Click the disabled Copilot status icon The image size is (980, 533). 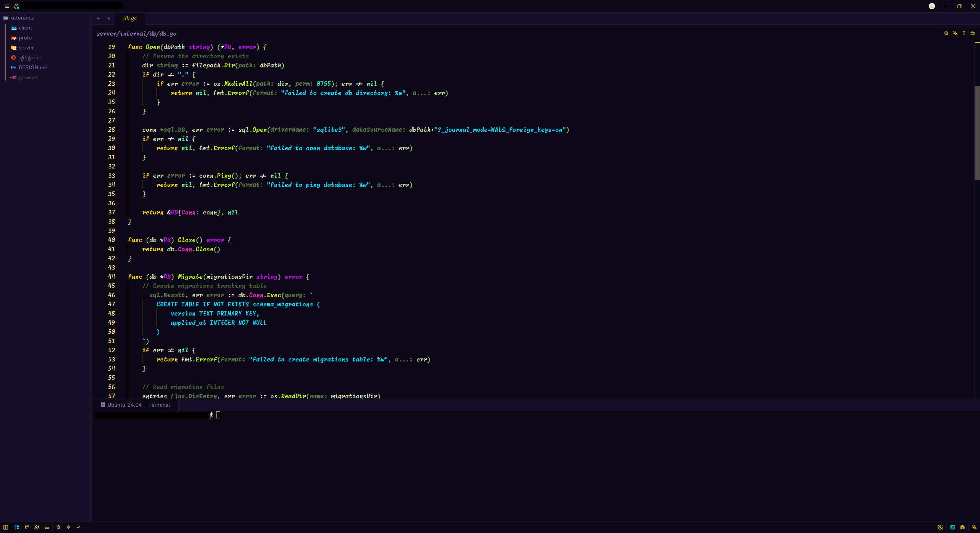940,527
